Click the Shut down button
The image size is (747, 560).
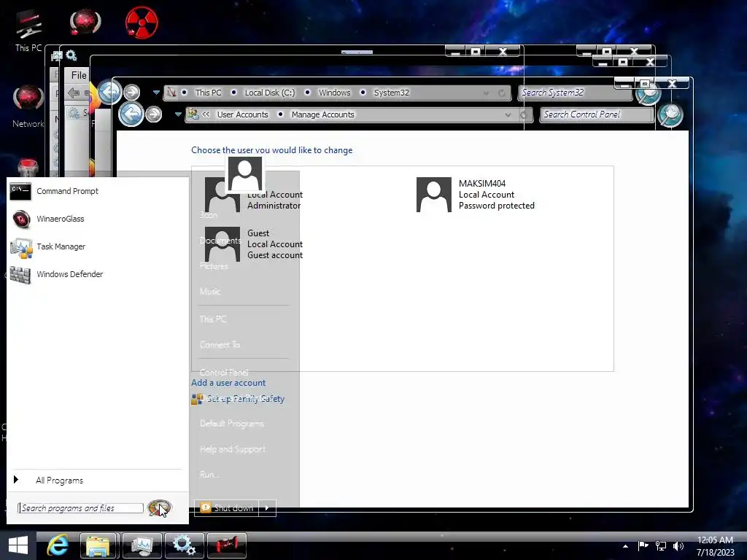226,507
